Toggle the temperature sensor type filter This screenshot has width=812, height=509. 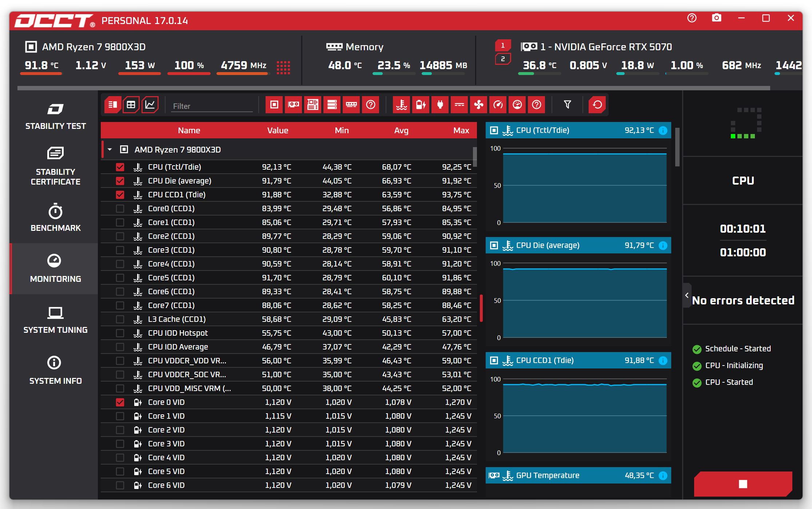(402, 105)
